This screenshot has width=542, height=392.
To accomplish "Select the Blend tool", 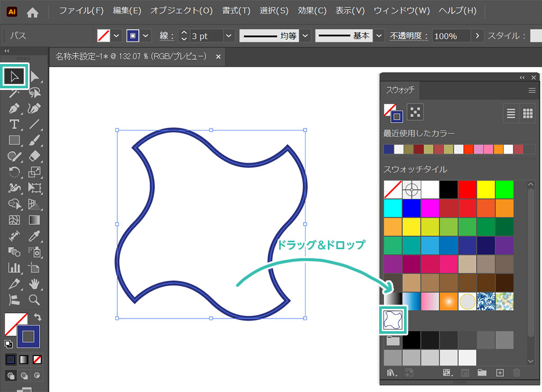I will coord(14,252).
